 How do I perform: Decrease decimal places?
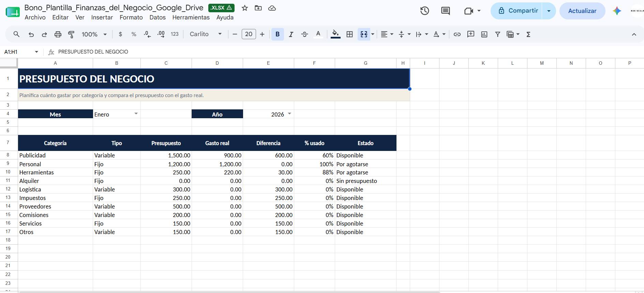(x=147, y=34)
